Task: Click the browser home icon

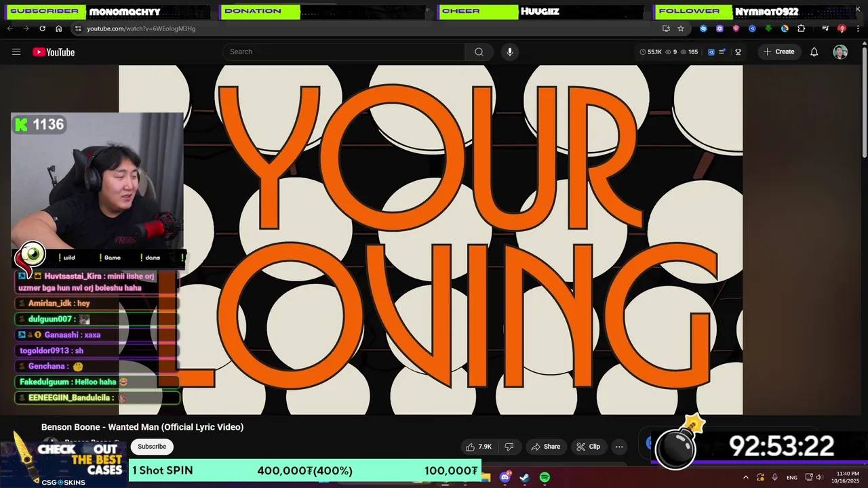Action: coord(58,28)
